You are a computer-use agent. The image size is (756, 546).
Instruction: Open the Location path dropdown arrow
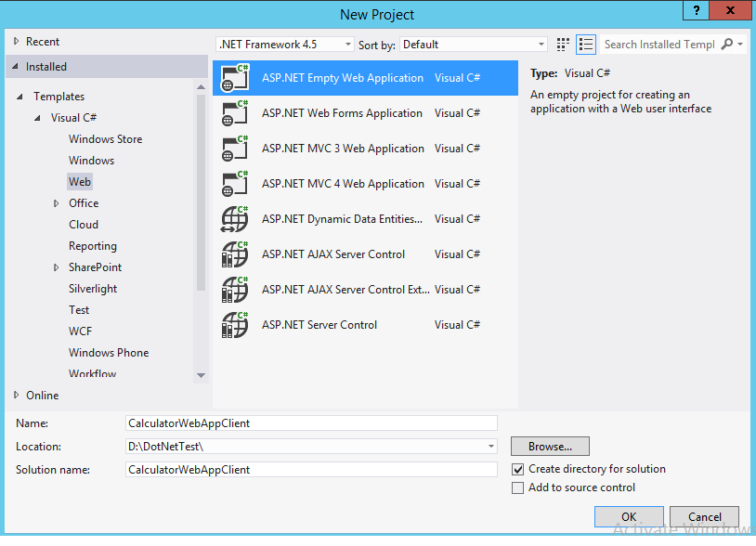[490, 447]
